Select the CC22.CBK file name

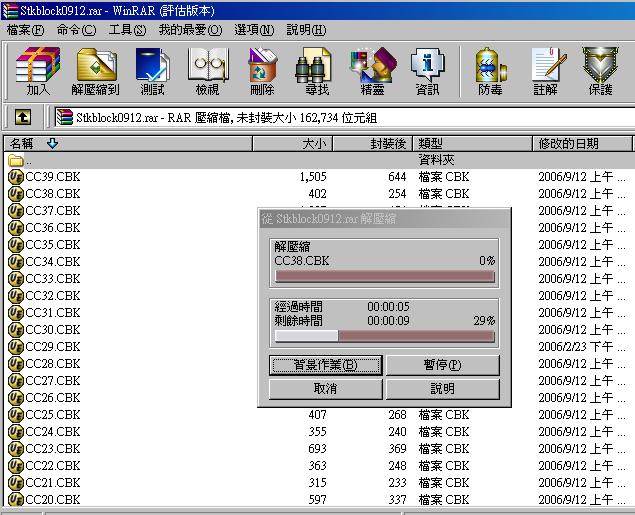pos(53,466)
